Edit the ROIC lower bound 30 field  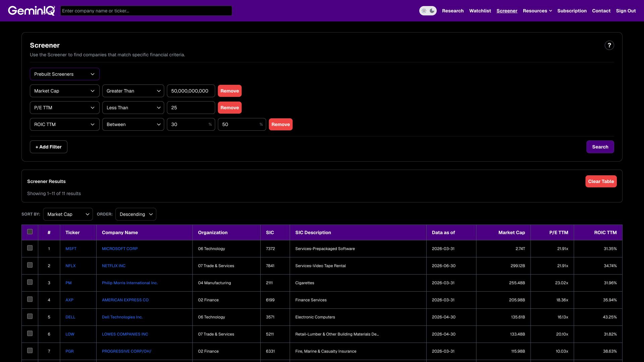coord(191,124)
